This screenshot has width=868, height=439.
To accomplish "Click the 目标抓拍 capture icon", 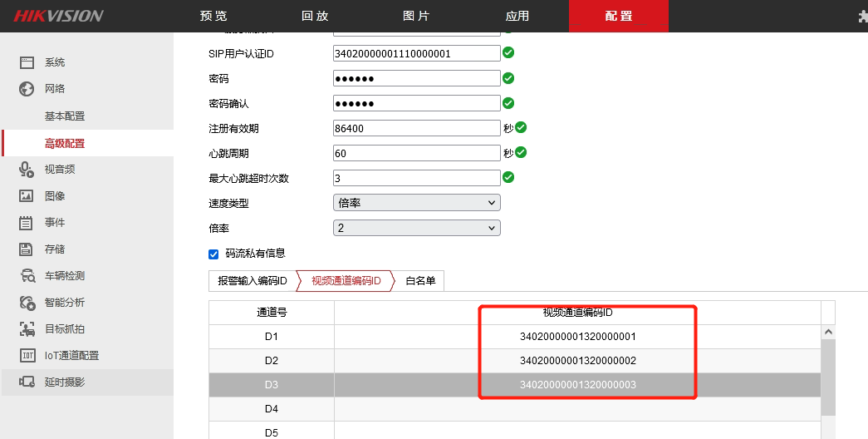I will (x=27, y=328).
